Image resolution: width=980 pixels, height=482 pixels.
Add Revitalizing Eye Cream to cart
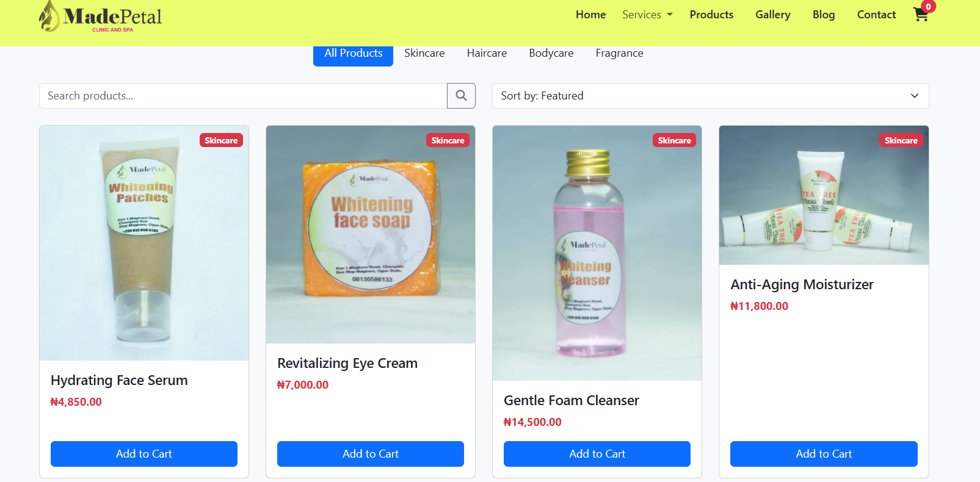(371, 454)
